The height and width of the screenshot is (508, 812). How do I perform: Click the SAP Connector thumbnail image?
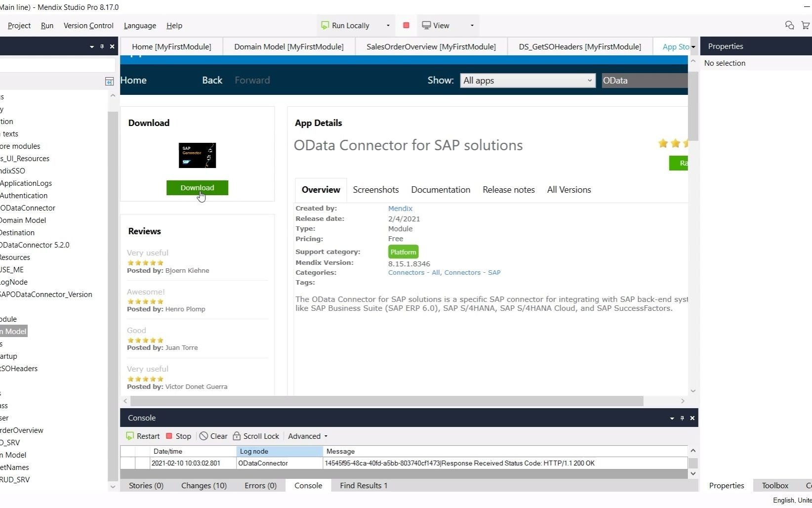point(197,155)
